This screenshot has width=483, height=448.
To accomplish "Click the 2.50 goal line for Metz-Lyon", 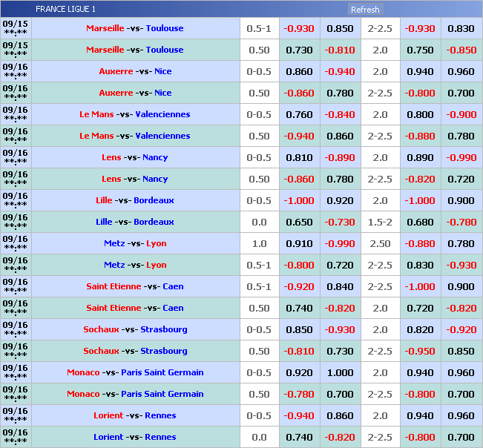I will [380, 243].
